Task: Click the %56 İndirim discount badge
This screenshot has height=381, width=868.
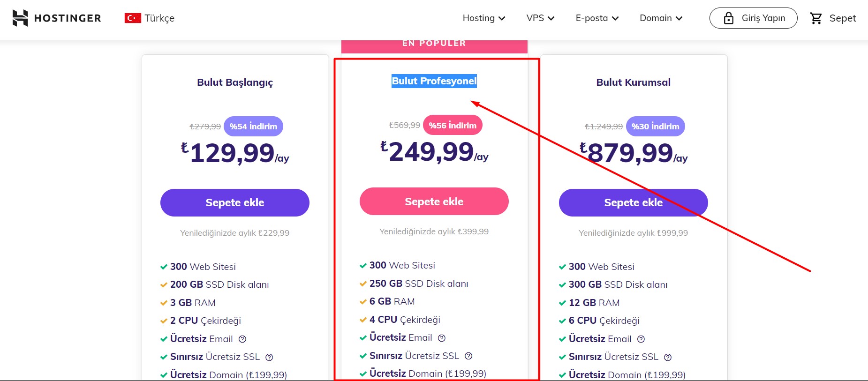Action: 453,125
